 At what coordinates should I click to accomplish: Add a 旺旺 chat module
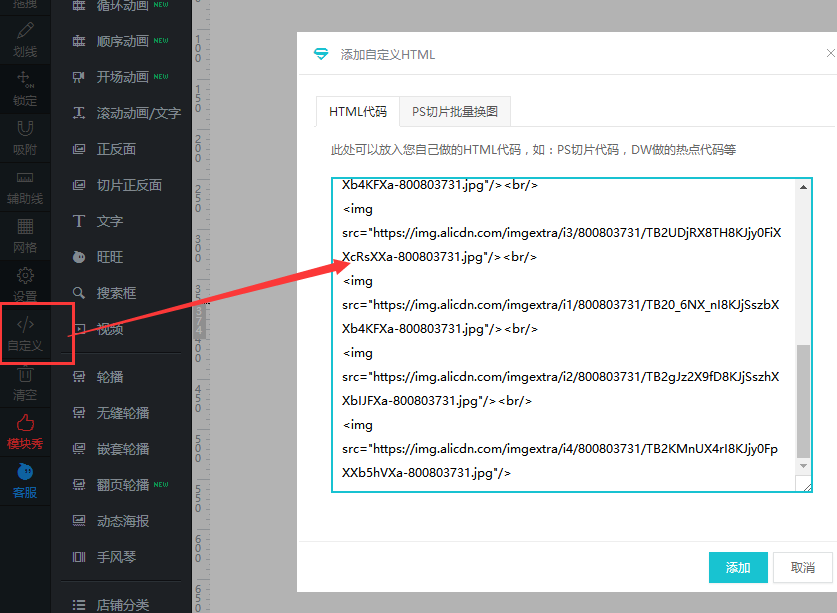(x=110, y=257)
